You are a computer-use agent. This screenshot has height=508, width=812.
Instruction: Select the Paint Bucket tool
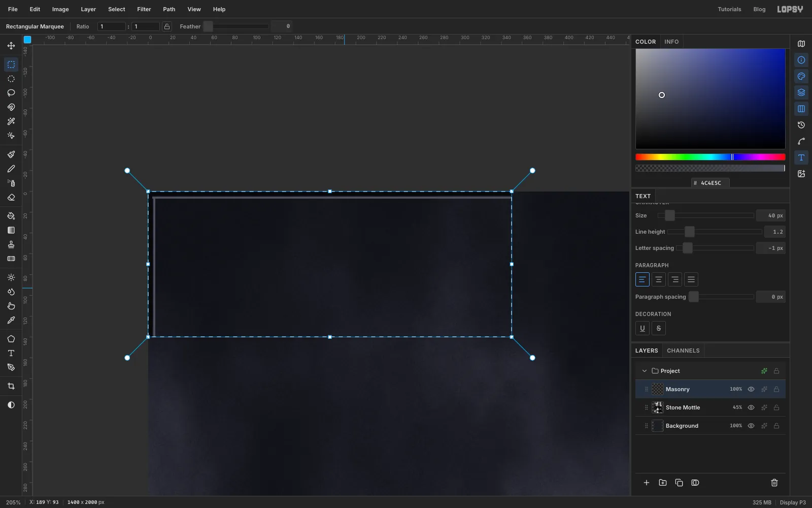11,216
